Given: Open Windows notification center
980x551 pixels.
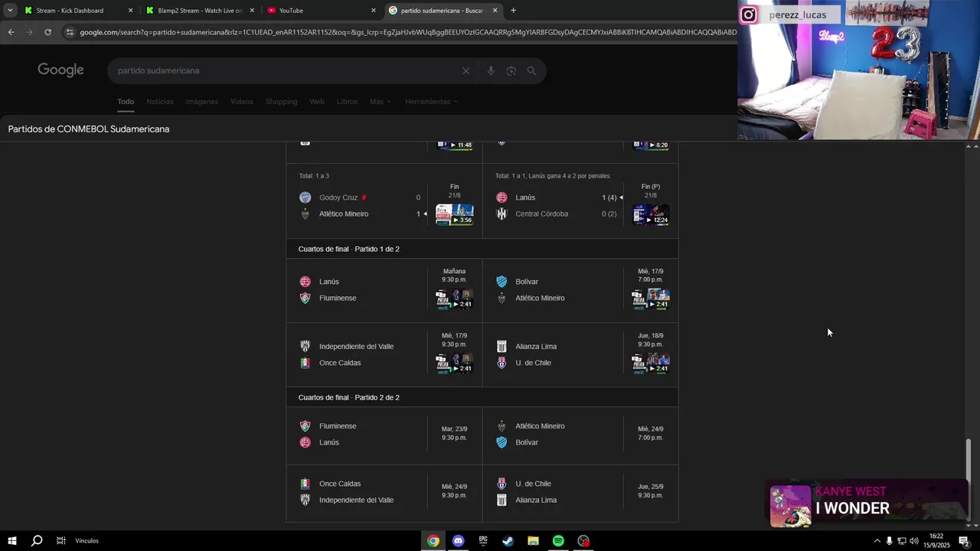Looking at the screenshot, I should tap(964, 541).
